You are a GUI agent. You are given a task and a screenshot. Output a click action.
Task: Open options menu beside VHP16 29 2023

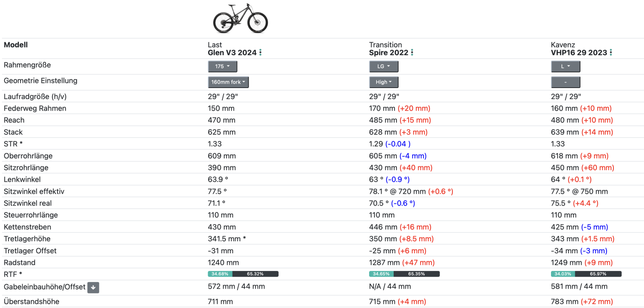pos(611,53)
